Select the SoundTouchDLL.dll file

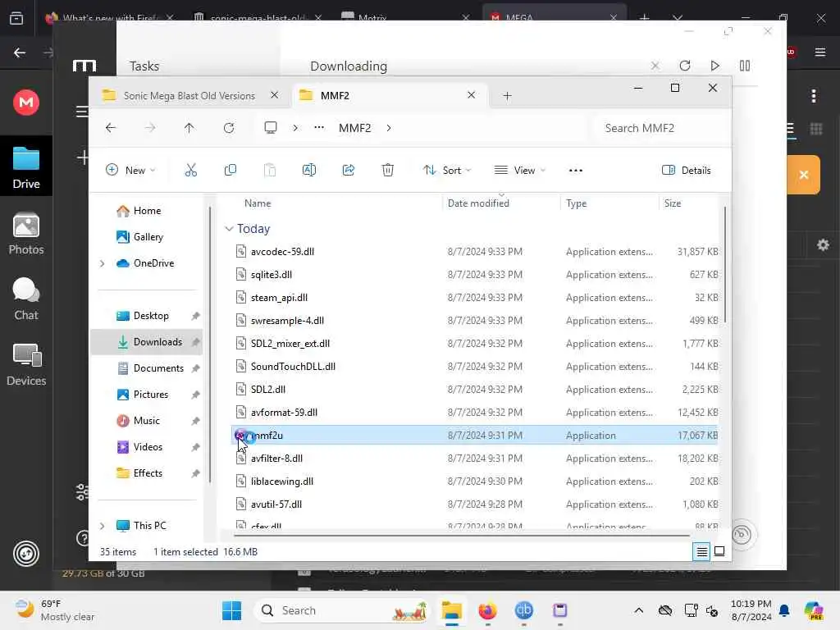point(475,367)
